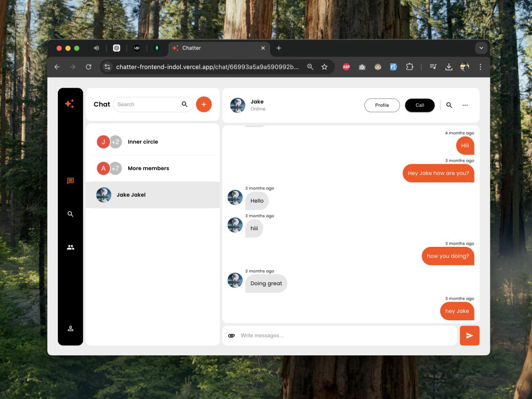This screenshot has height=399, width=532.
Task: Click Jake's avatar in chat header
Action: (x=237, y=105)
